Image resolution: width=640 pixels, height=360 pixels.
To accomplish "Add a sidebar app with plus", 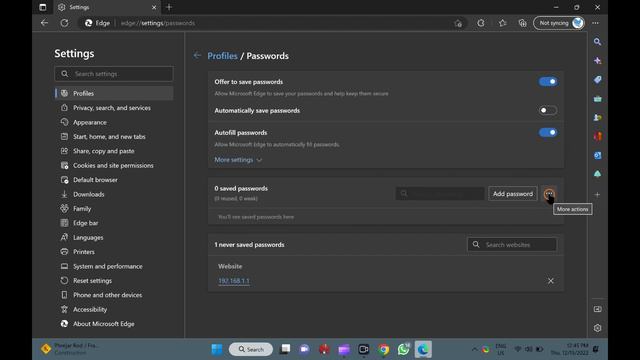I will (x=598, y=195).
